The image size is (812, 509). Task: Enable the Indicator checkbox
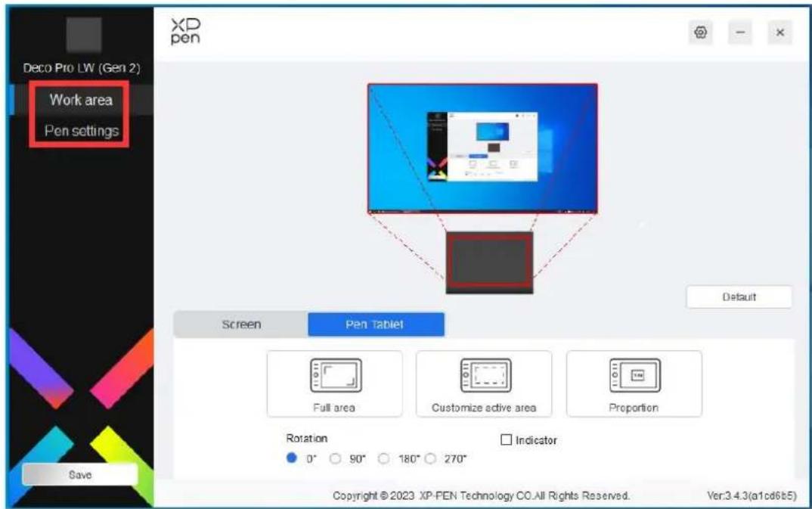(506, 439)
